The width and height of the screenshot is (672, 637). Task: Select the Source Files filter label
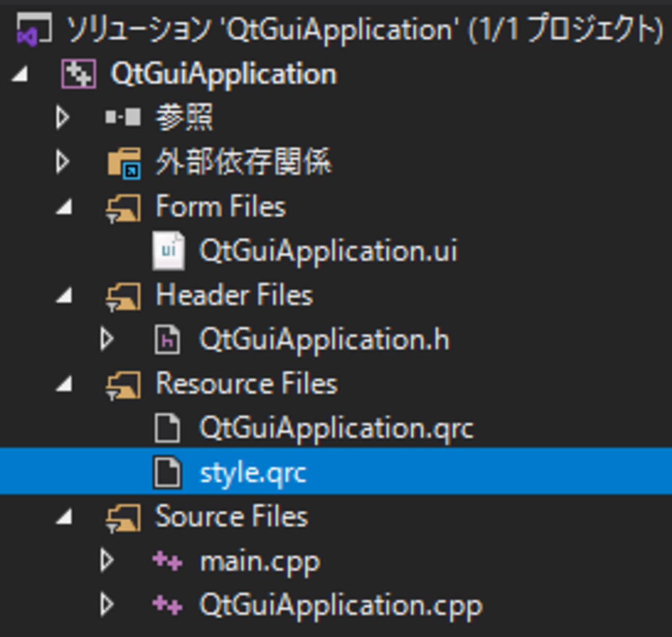pyautogui.click(x=232, y=517)
